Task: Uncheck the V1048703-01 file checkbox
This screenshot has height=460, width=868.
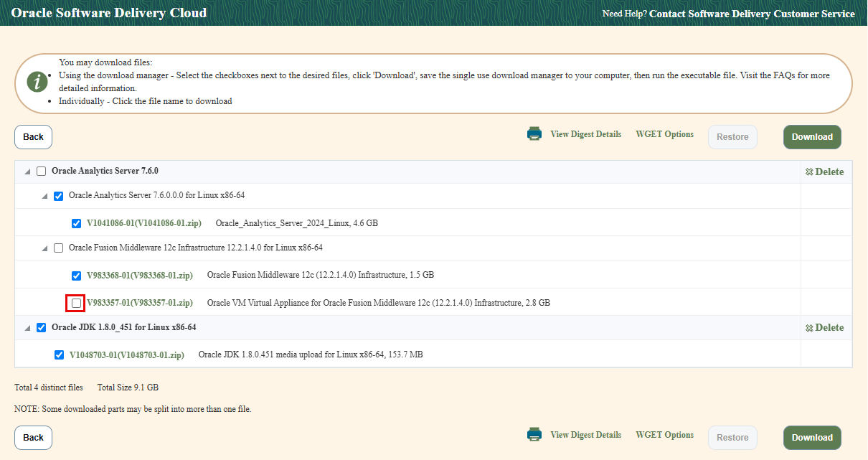Action: (59, 355)
